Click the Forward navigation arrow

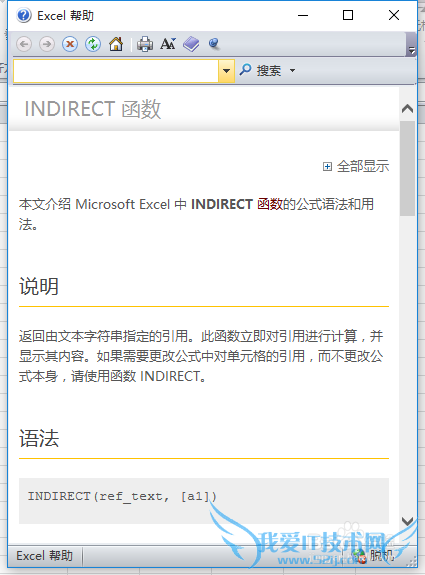point(47,44)
